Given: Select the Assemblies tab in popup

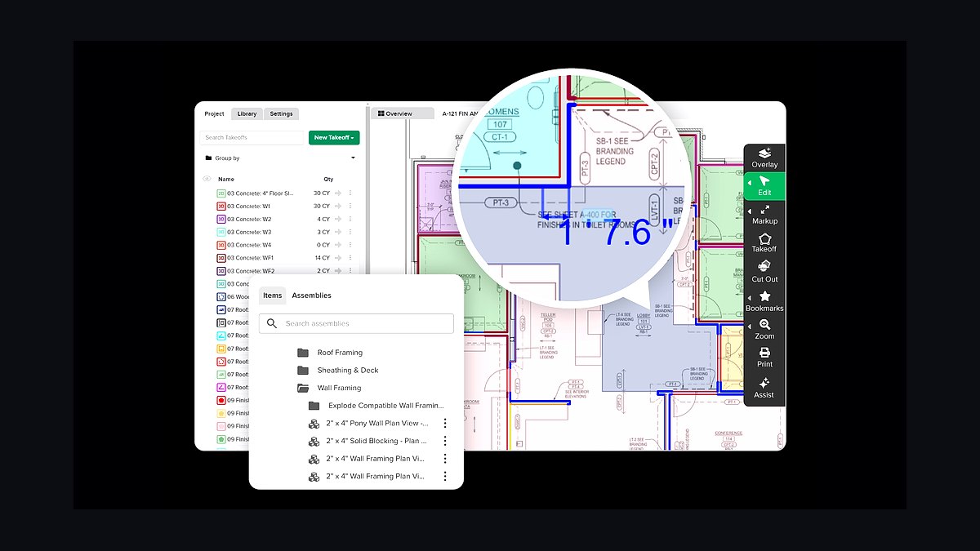Looking at the screenshot, I should click(311, 295).
